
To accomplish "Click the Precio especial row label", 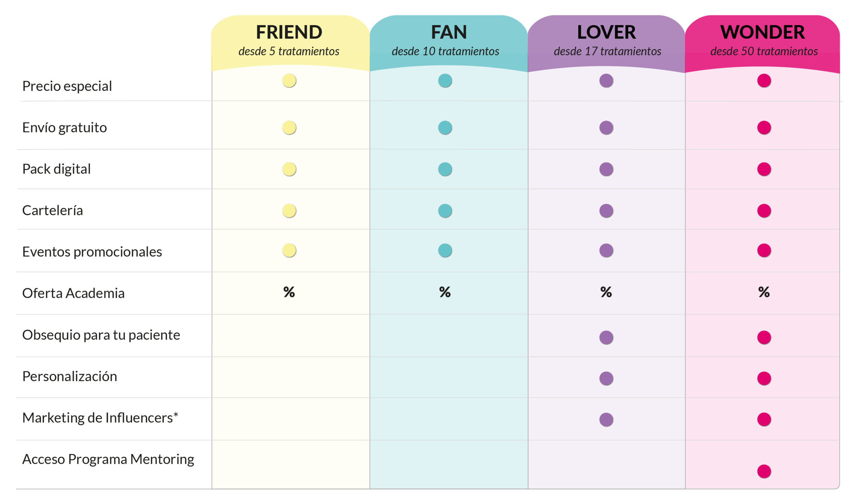I will pos(67,86).
